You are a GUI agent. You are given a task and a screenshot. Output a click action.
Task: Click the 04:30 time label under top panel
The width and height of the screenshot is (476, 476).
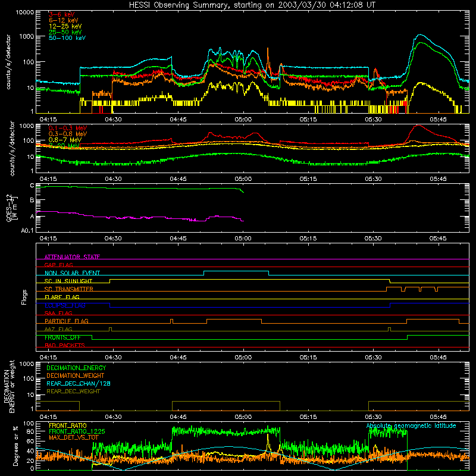(x=113, y=120)
